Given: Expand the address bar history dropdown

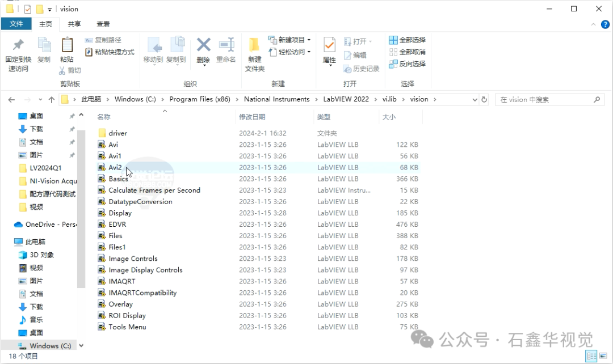Looking at the screenshot, I should tap(475, 100).
